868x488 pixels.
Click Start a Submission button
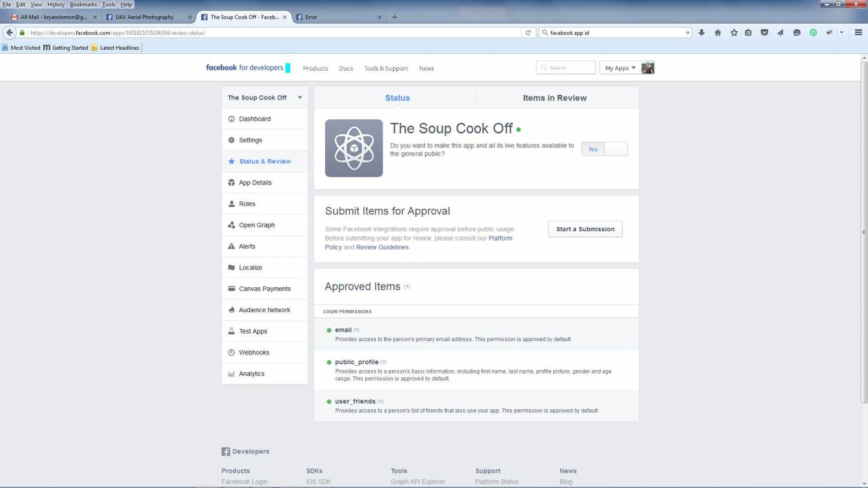[585, 229]
